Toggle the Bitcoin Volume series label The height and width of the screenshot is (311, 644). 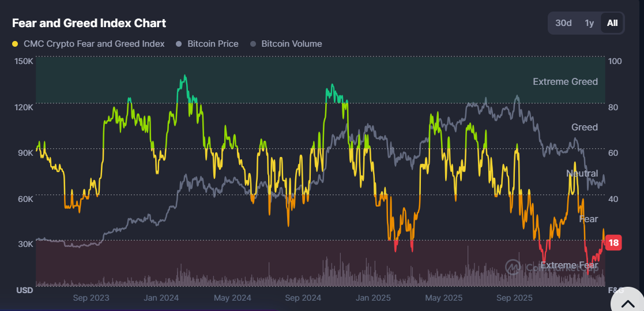click(x=291, y=44)
